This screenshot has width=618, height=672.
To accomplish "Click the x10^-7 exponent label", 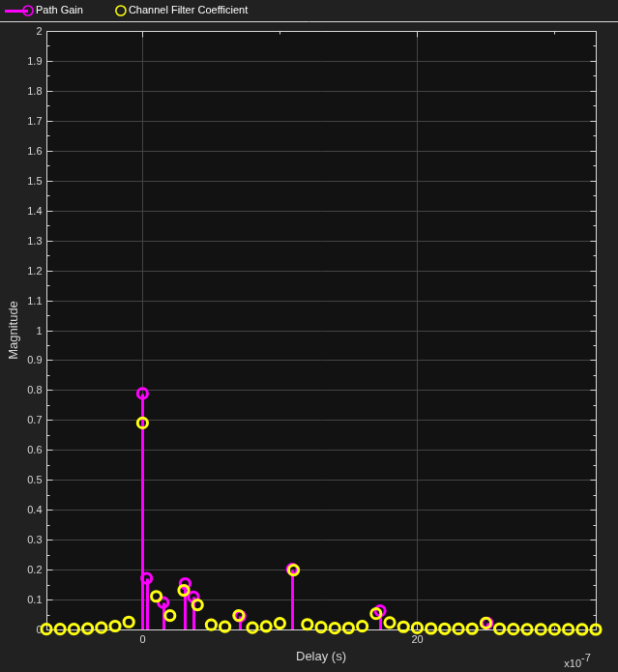I will [577, 661].
